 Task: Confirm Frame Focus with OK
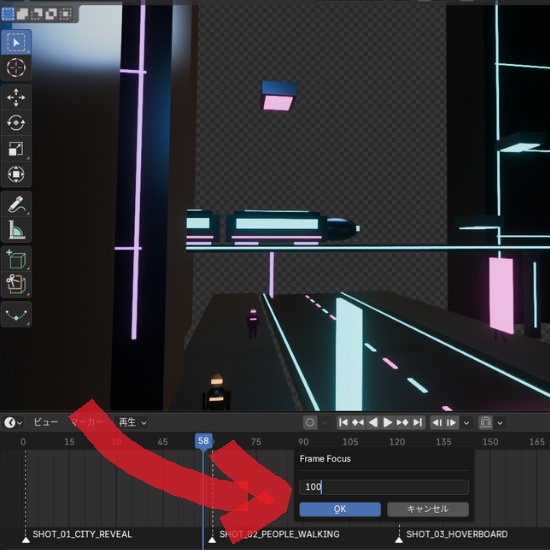(340, 509)
